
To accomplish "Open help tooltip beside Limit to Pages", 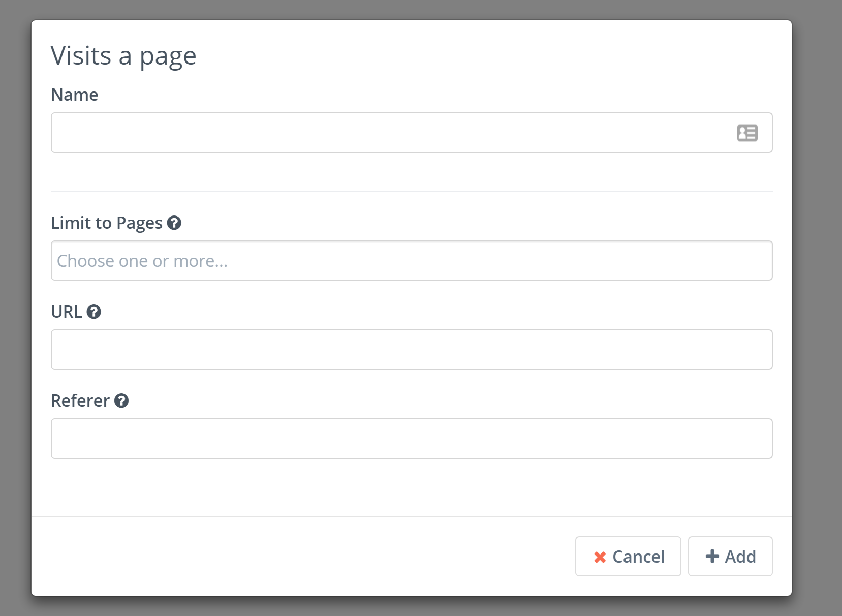I will tap(174, 223).
